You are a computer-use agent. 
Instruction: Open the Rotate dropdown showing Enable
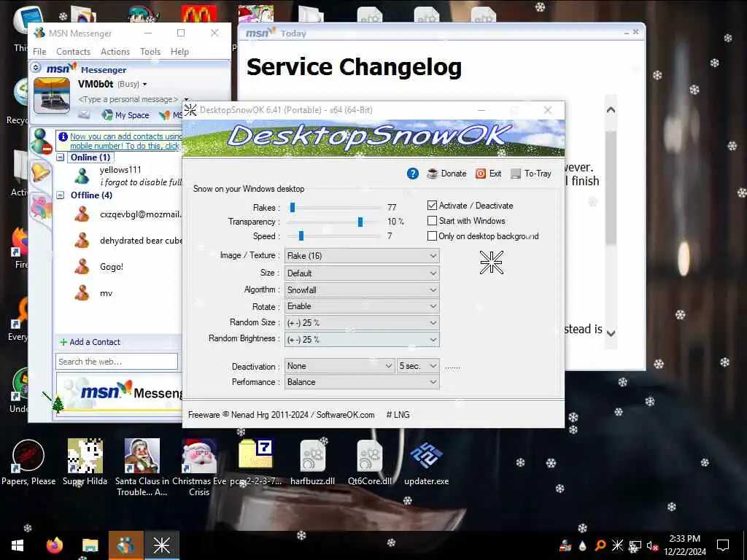pyautogui.click(x=362, y=306)
